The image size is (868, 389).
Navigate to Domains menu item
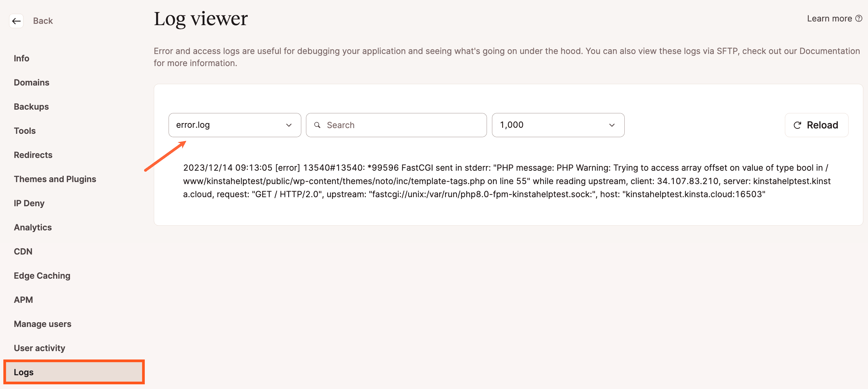[x=32, y=82]
